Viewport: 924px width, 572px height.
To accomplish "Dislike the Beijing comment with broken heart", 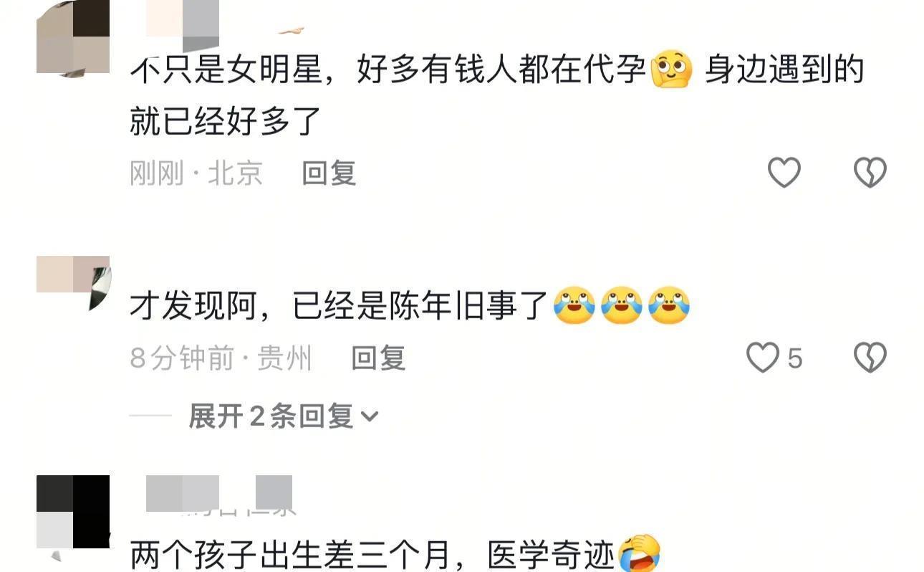I will pyautogui.click(x=870, y=173).
